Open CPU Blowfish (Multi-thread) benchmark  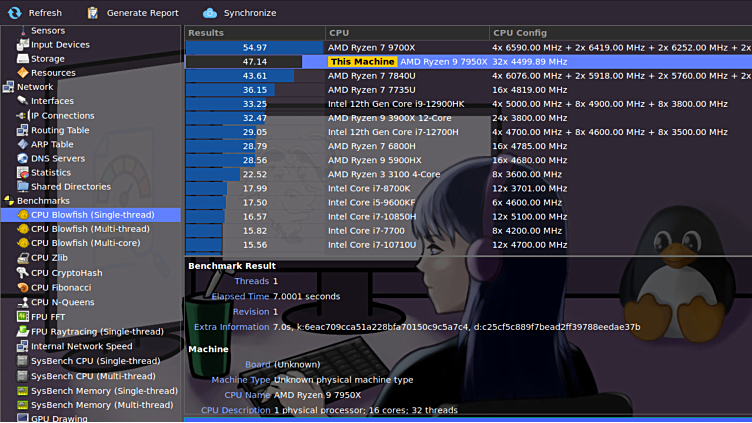tap(90, 229)
